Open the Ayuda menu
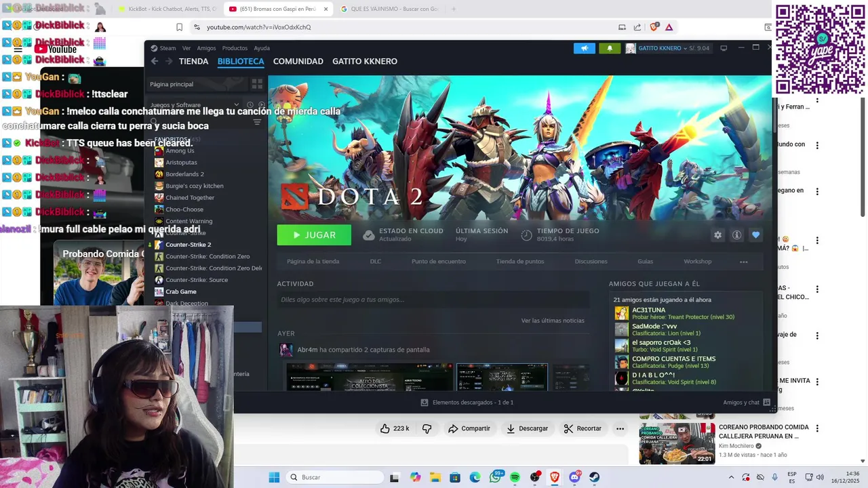Screen dimensions: 868x488 262,48
